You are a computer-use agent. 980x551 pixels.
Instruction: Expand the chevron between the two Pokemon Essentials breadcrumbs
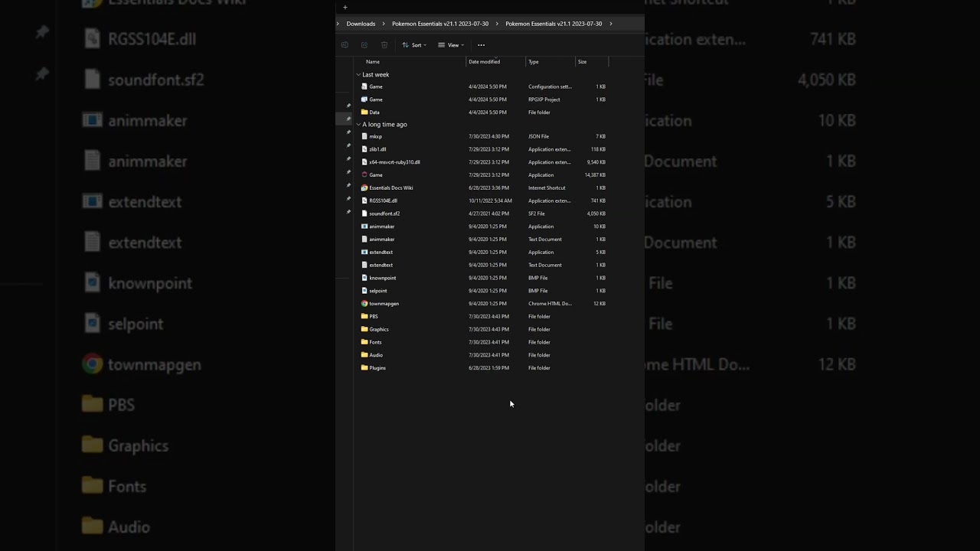tap(497, 24)
